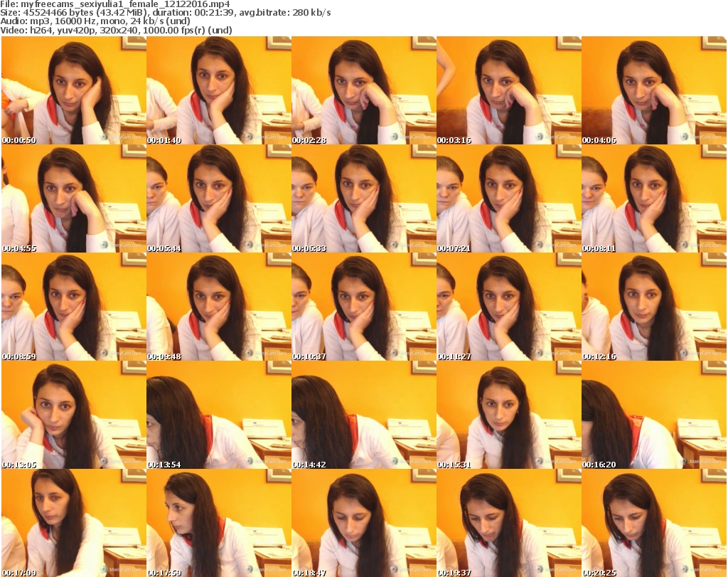Choose the frame at 00:16:20
728x577 pixels.
(654, 415)
